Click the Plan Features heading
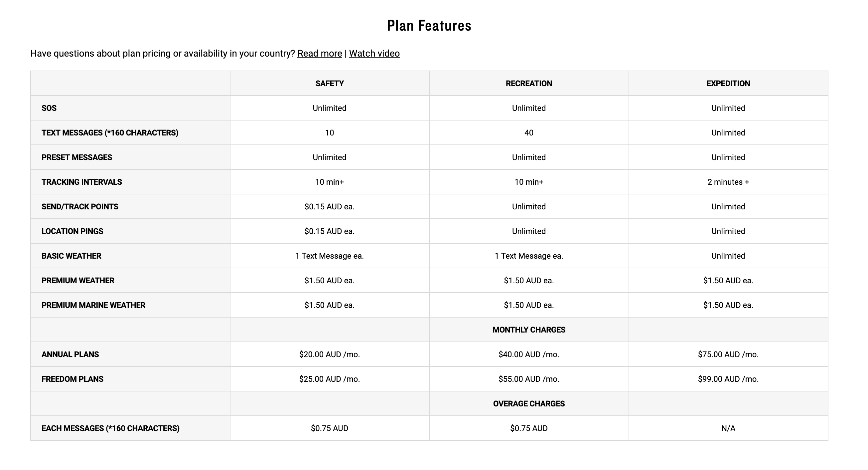The image size is (868, 470). (x=429, y=26)
